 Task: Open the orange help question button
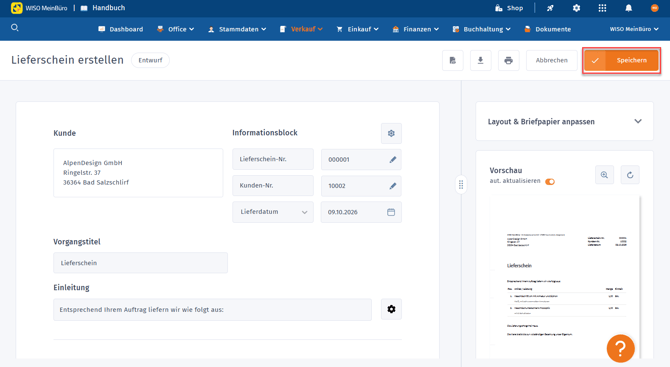[x=620, y=349]
